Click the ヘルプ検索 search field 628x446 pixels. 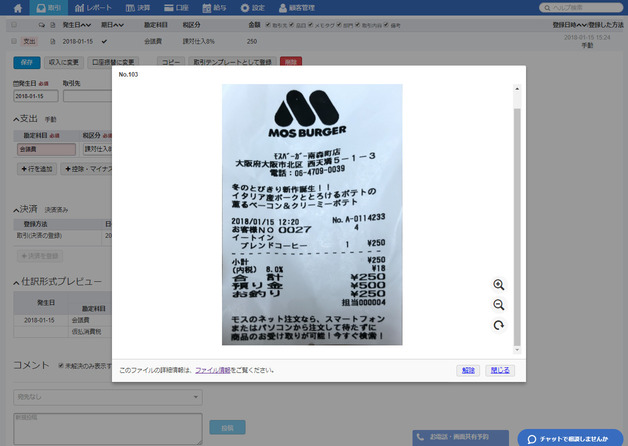point(581,8)
